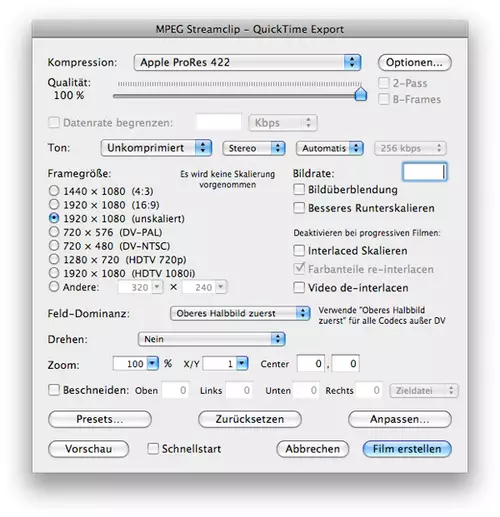Screen dimensions: 500x517
Task: Enable Besseres Runterskalieren checkbox
Action: tap(299, 208)
